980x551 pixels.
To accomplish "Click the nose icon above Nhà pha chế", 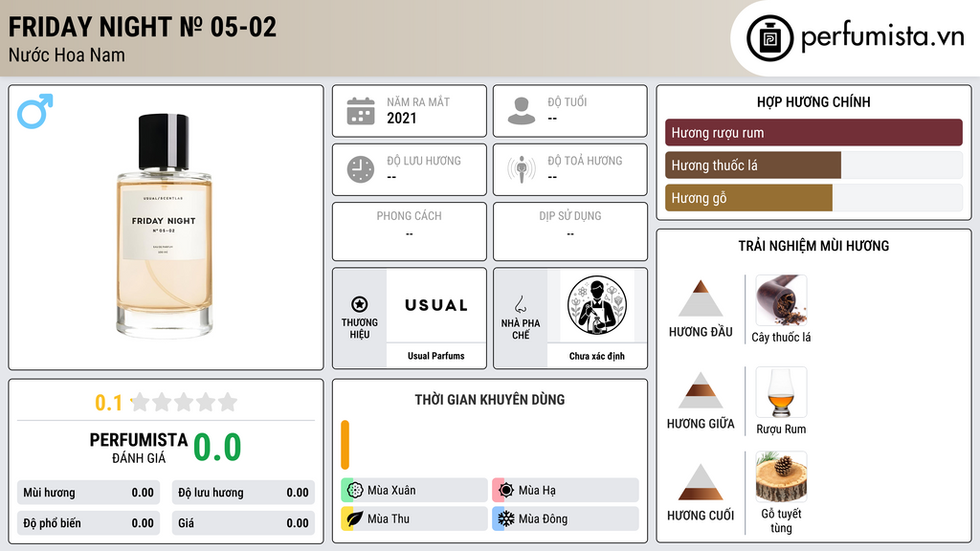I will point(520,304).
